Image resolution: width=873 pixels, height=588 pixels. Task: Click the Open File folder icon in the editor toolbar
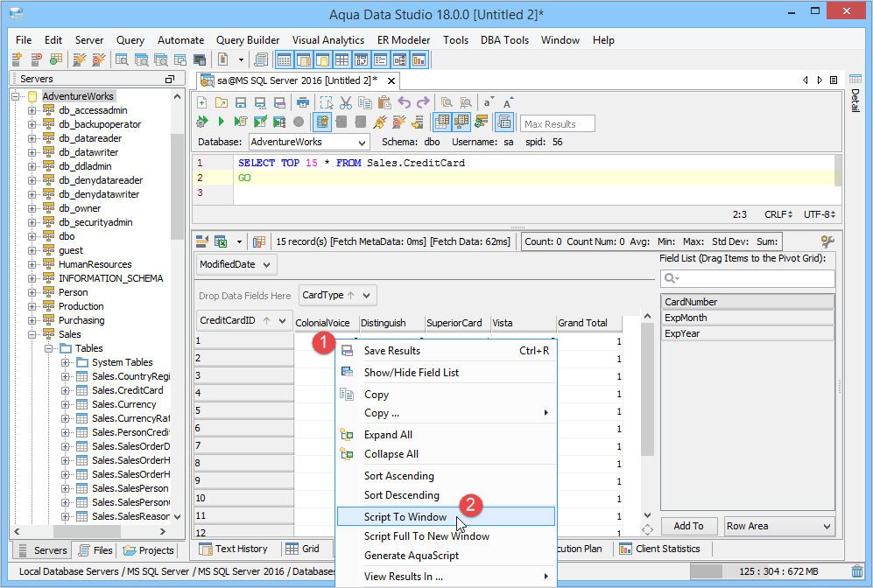221,103
